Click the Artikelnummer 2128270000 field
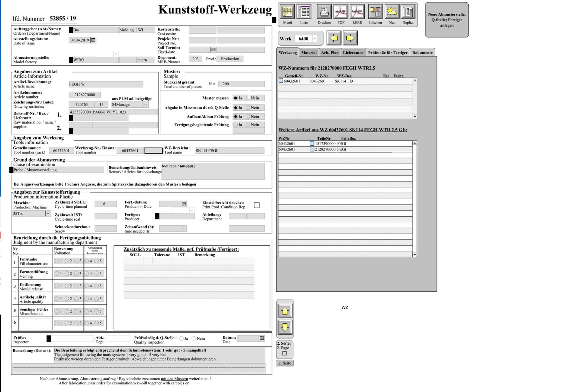The width and height of the screenshot is (588, 392). [x=84, y=95]
